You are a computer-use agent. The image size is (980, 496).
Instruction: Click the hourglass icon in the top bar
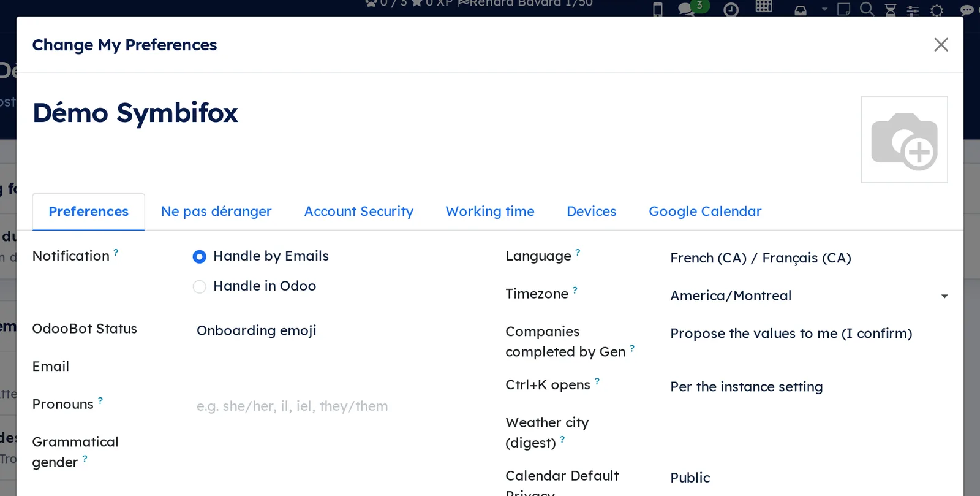coord(891,10)
